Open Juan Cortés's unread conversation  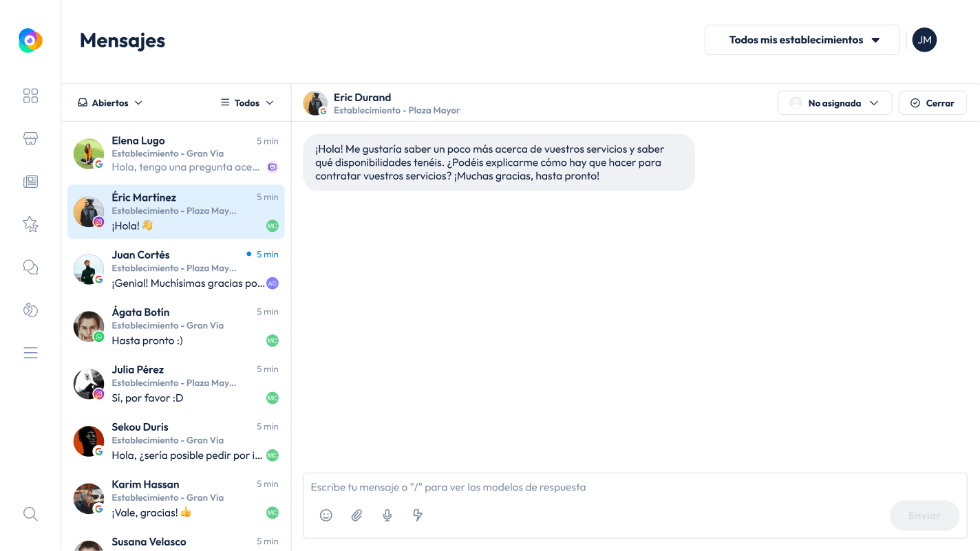click(176, 269)
